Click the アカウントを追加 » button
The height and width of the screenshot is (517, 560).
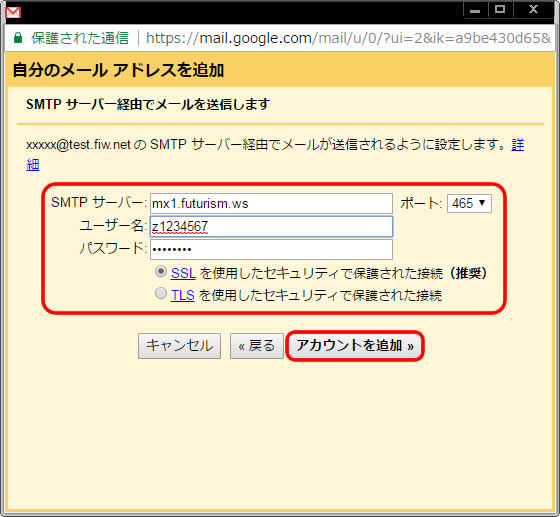point(355,346)
